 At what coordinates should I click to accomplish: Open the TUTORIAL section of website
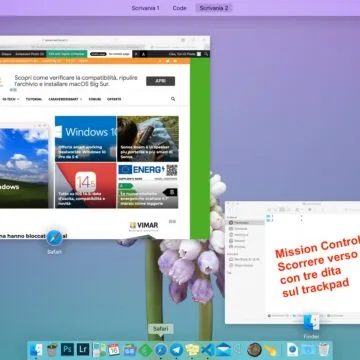pyautogui.click(x=34, y=99)
